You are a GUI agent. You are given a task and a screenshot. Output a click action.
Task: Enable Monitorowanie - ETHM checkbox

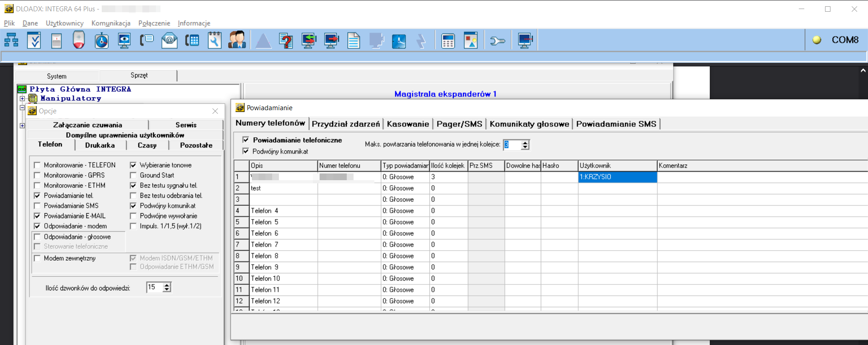point(37,186)
